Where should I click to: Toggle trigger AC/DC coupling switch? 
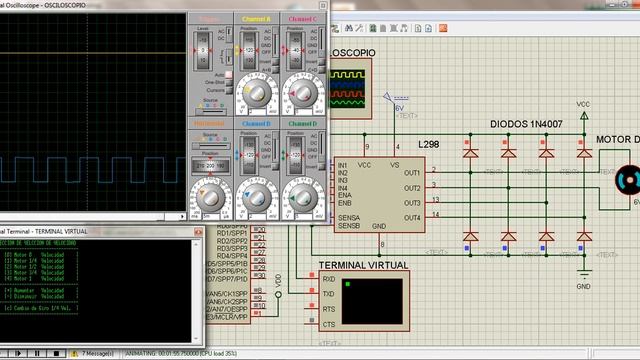(x=229, y=35)
